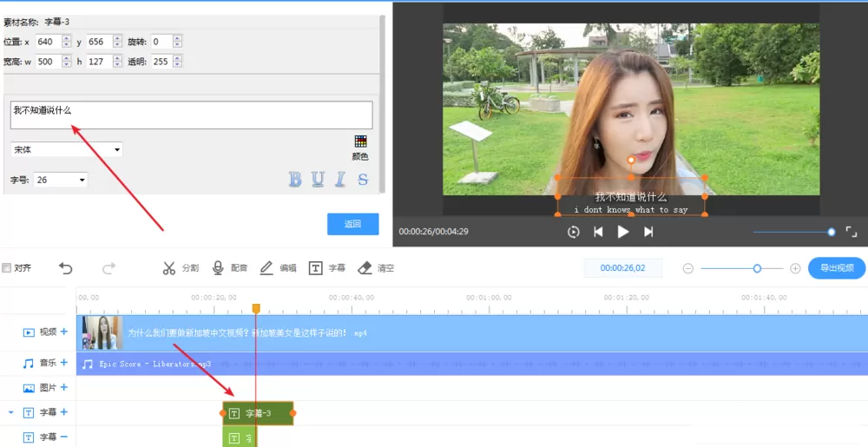
Task: Increase the height h stepper
Action: (x=117, y=58)
